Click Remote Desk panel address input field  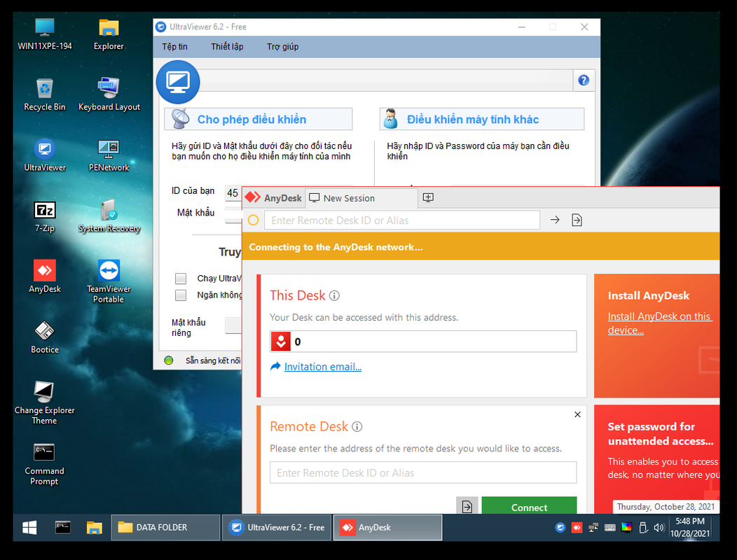pos(423,472)
